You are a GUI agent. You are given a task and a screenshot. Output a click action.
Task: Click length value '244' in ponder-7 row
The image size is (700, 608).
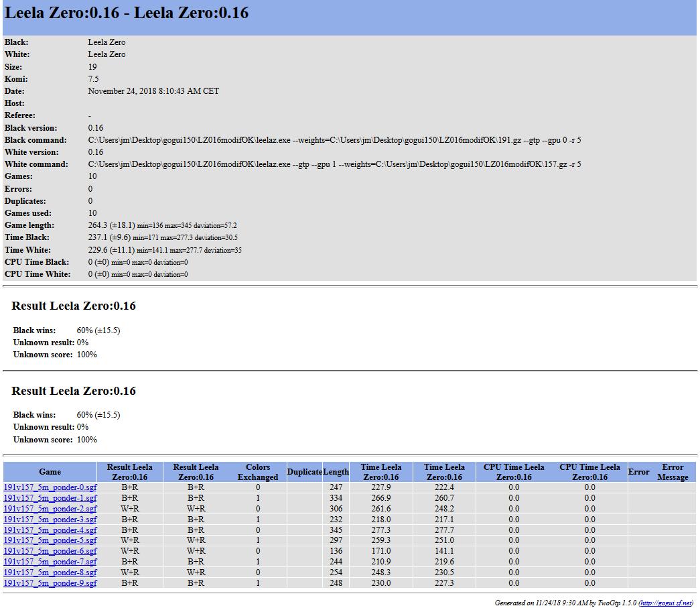(x=336, y=562)
